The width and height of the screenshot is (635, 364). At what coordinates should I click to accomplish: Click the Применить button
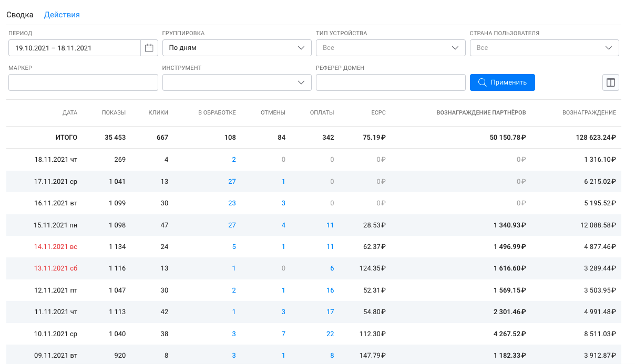click(503, 82)
